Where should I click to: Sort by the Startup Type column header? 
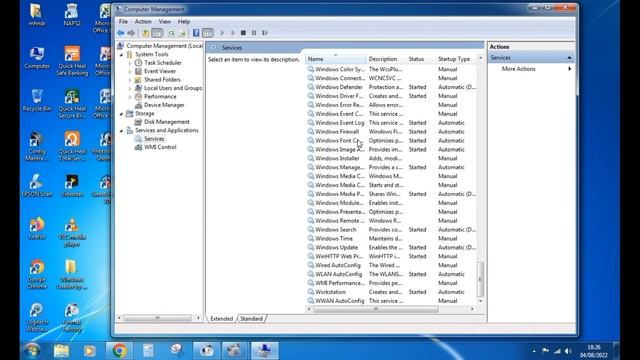pyautogui.click(x=456, y=59)
